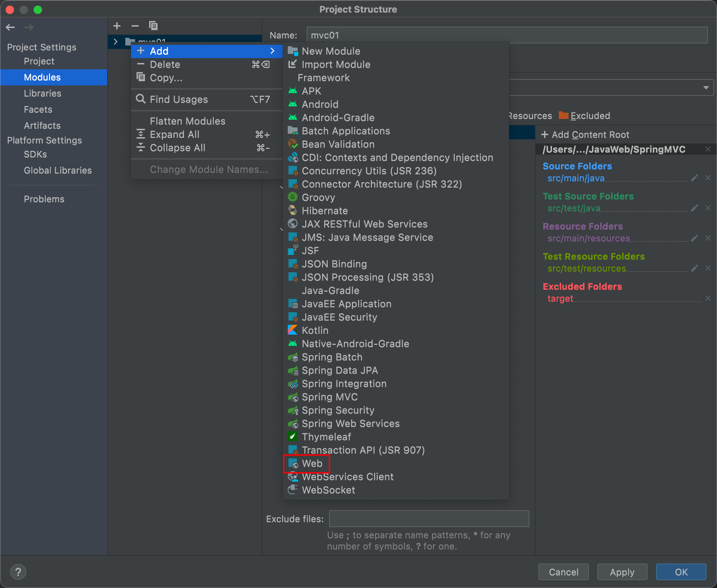Expand the Add submenu arrow

point(272,51)
